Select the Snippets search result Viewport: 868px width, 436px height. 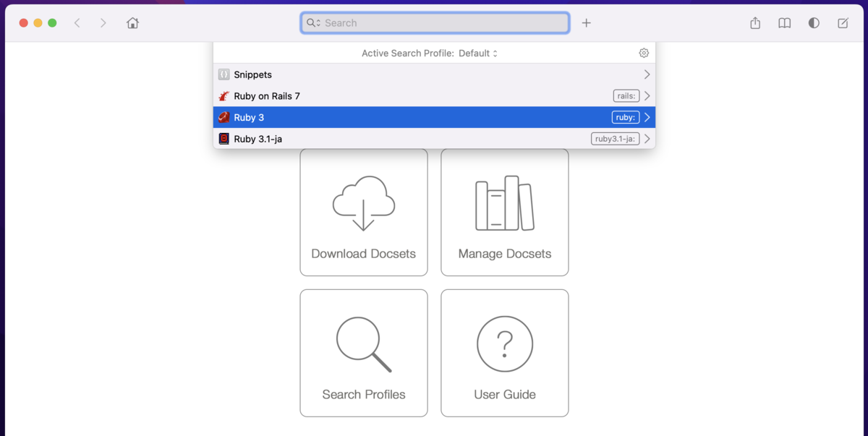(434, 74)
